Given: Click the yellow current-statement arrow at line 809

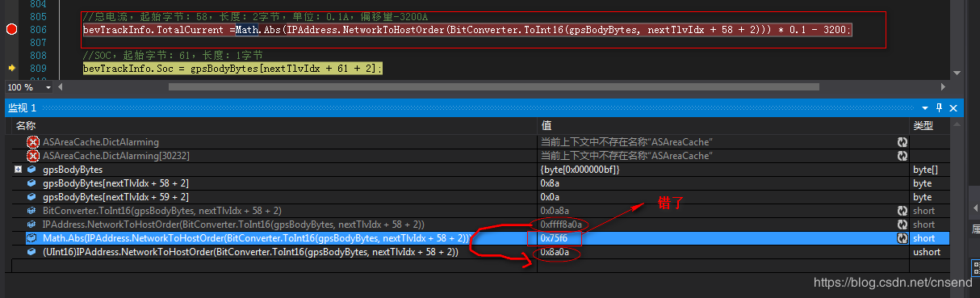Looking at the screenshot, I should (x=11, y=69).
